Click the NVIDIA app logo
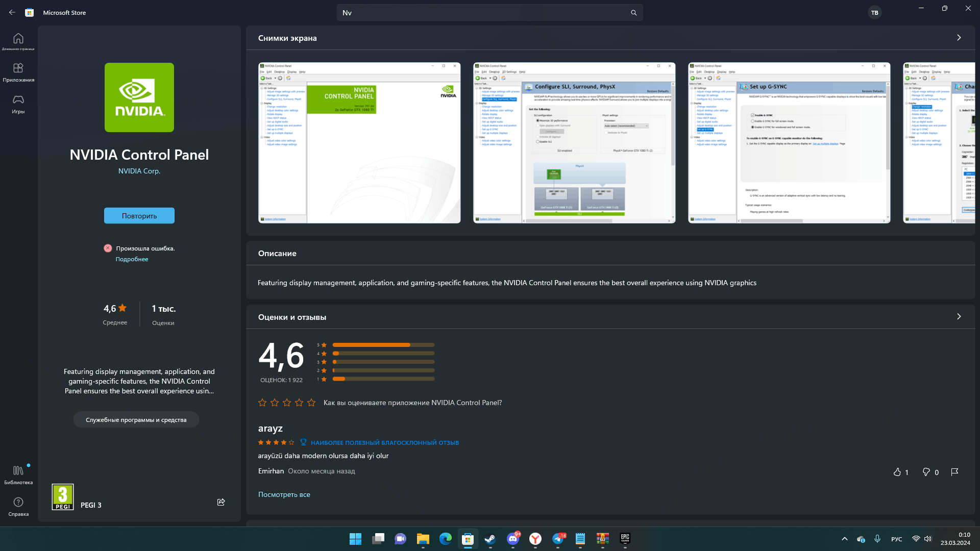The height and width of the screenshot is (551, 980). tap(139, 97)
